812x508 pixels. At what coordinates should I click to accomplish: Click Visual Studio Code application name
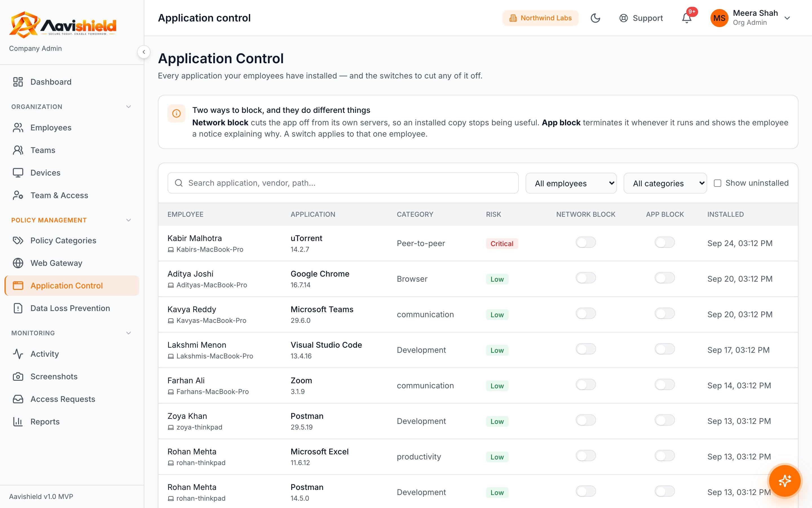coord(326,345)
